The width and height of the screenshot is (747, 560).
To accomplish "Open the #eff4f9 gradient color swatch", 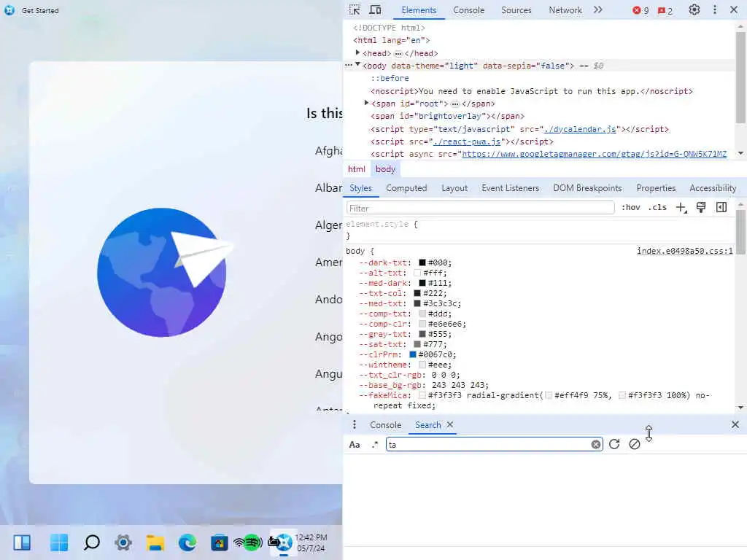I will pos(549,396).
